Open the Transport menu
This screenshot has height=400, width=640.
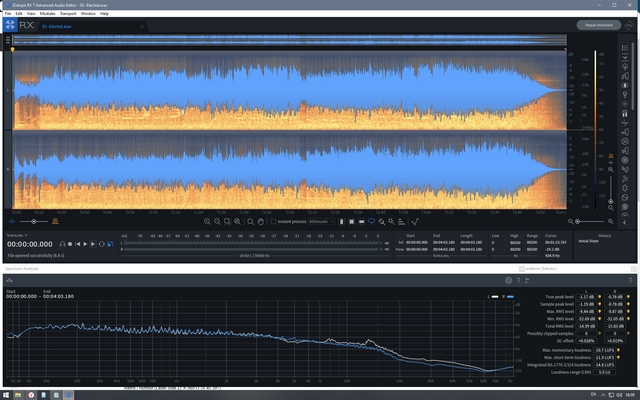(x=66, y=14)
